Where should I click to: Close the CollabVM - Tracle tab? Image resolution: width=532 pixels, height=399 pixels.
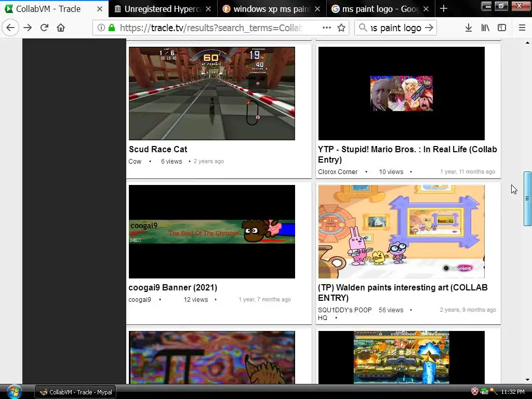100,9
